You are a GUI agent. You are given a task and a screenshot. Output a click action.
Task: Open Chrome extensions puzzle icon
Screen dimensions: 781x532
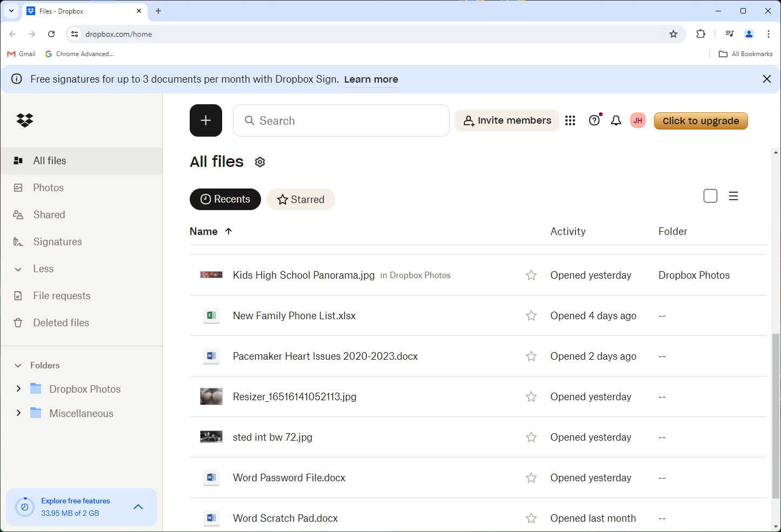pyautogui.click(x=701, y=34)
